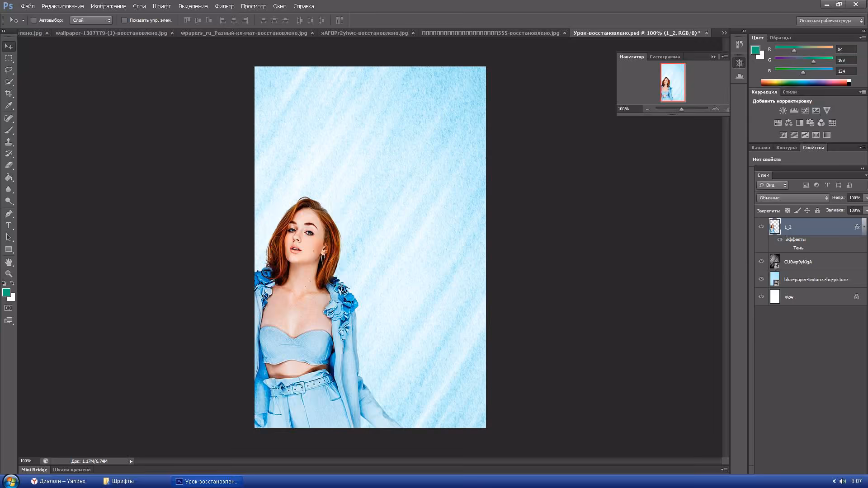Screen dimensions: 868x488
Task: Hide the Фон layer
Action: pyautogui.click(x=761, y=297)
